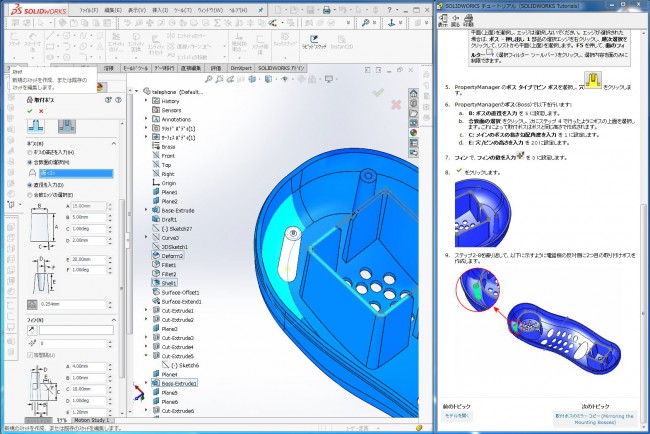Image resolution: width=650 pixels, height=434 pixels.
Task: Expand the Curve3 feature
Action: pyautogui.click(x=146, y=238)
